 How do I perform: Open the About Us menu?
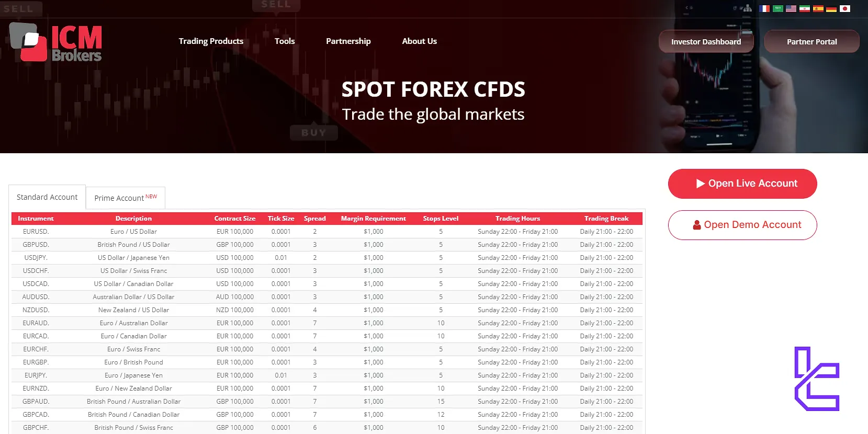tap(419, 41)
